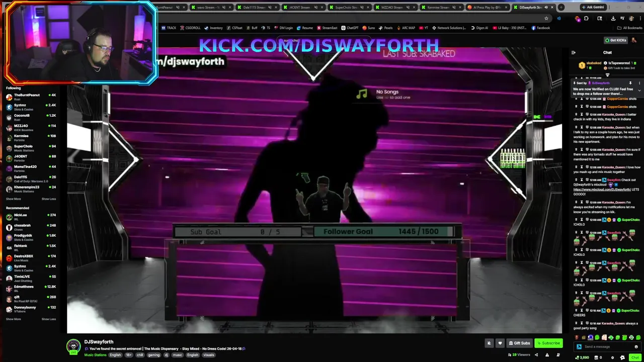
Task: Click the report stream warning icon
Action: click(547, 355)
